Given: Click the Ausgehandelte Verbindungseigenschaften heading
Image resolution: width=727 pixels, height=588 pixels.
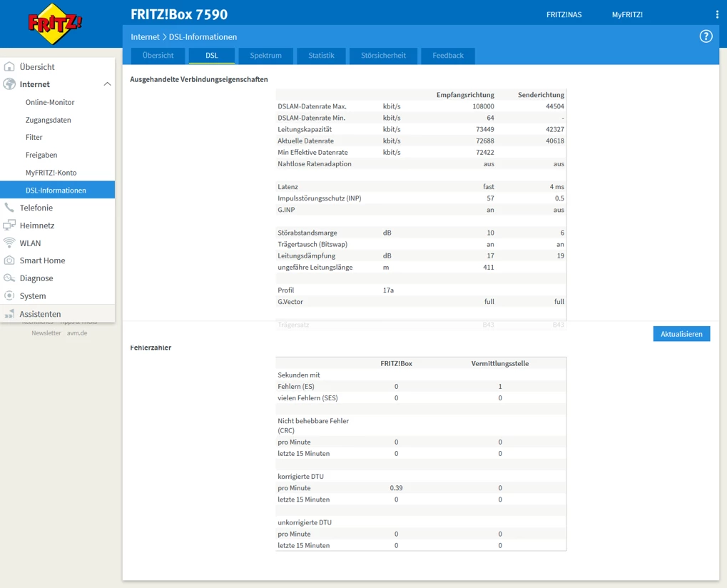Looking at the screenshot, I should point(199,79).
